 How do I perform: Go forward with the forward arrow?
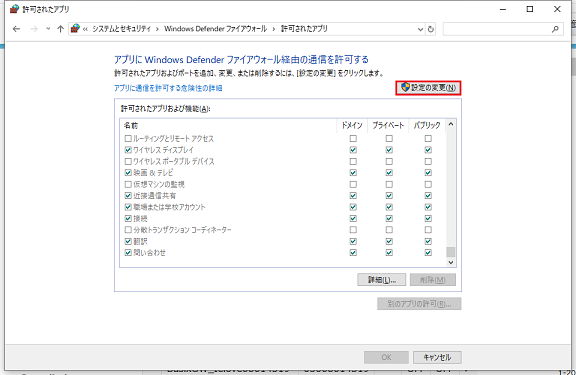[34, 29]
